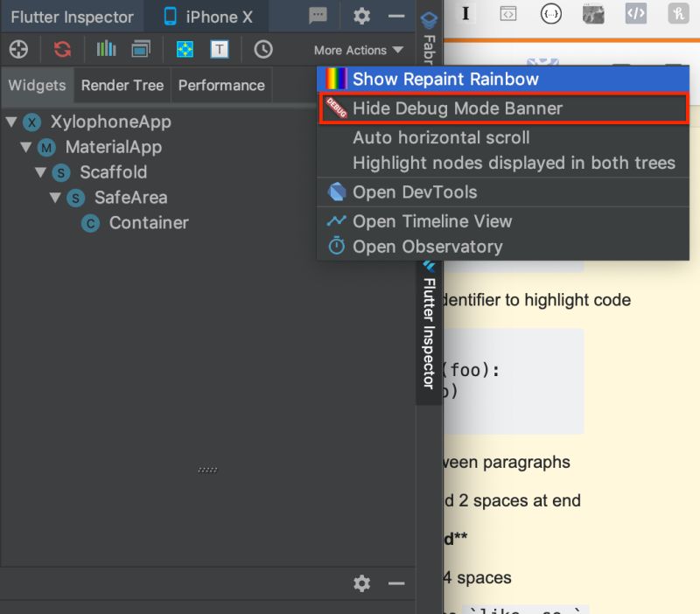Click the code window icon in editor toolbar
Image resolution: width=700 pixels, height=614 pixels.
(508, 14)
